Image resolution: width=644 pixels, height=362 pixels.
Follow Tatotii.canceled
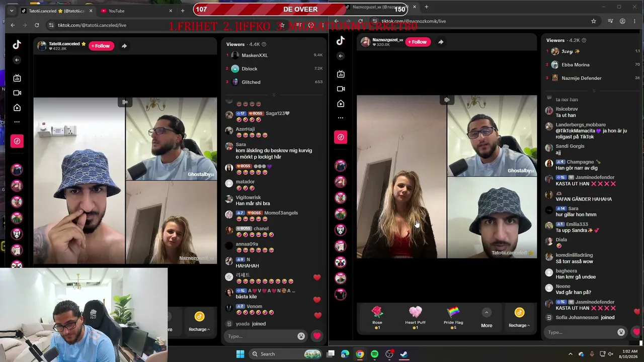coord(101,46)
